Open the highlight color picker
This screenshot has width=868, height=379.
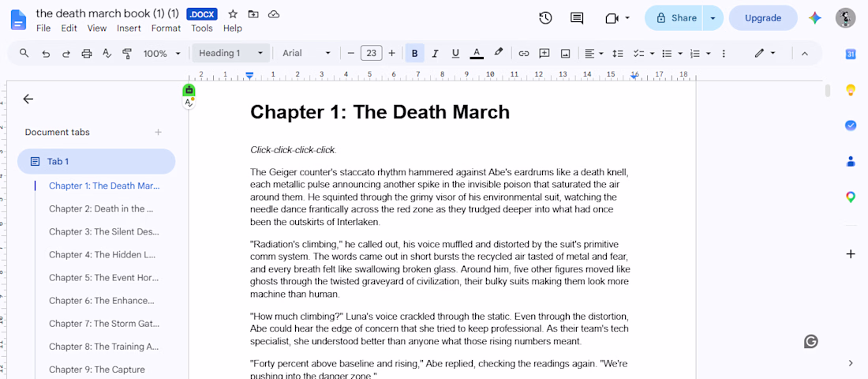[x=498, y=53]
